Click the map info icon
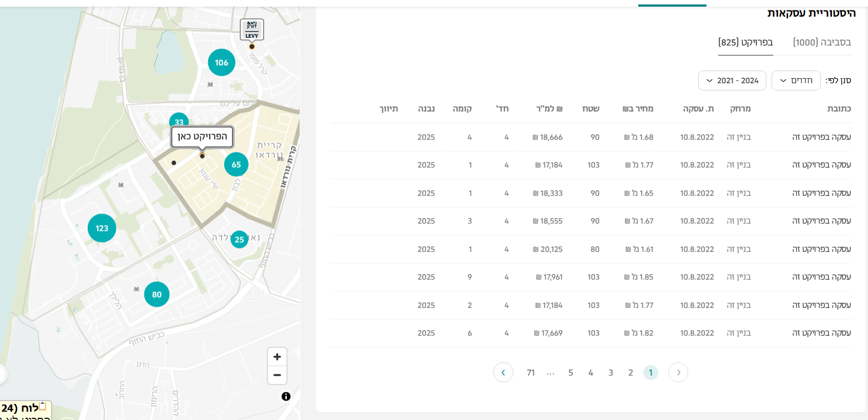This screenshot has height=420, width=868. click(x=286, y=396)
